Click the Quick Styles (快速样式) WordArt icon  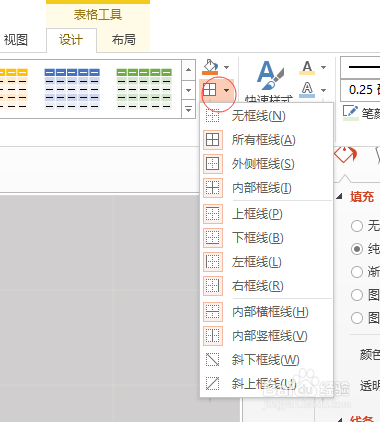270,76
